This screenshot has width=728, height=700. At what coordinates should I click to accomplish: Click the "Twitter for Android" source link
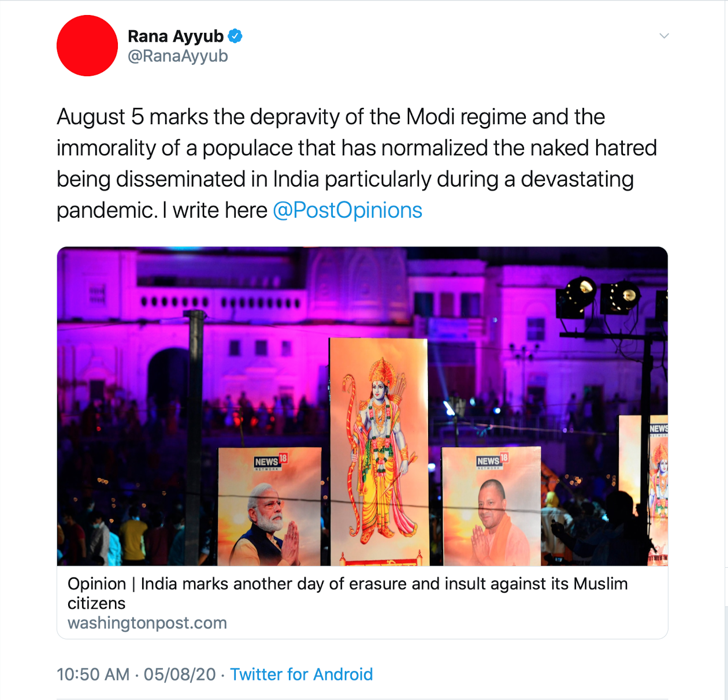click(x=301, y=674)
